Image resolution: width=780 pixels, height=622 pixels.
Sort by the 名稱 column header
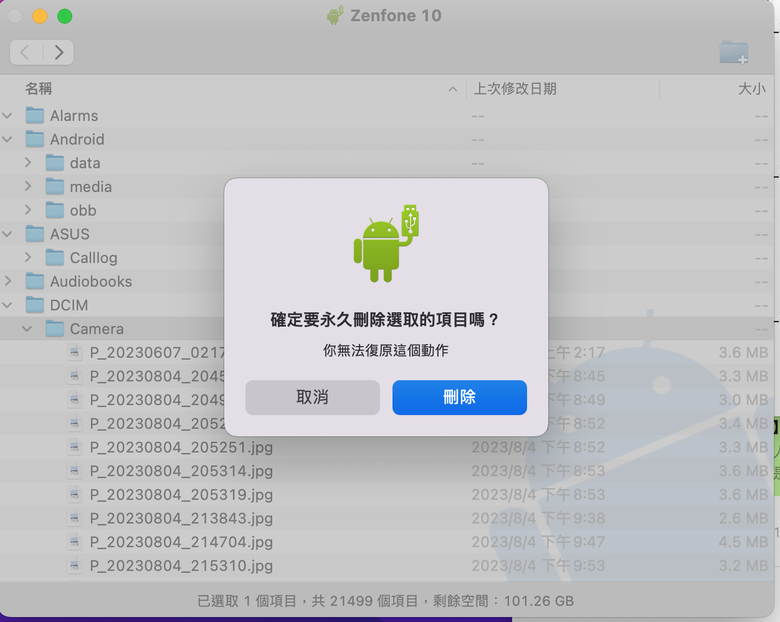click(x=39, y=89)
